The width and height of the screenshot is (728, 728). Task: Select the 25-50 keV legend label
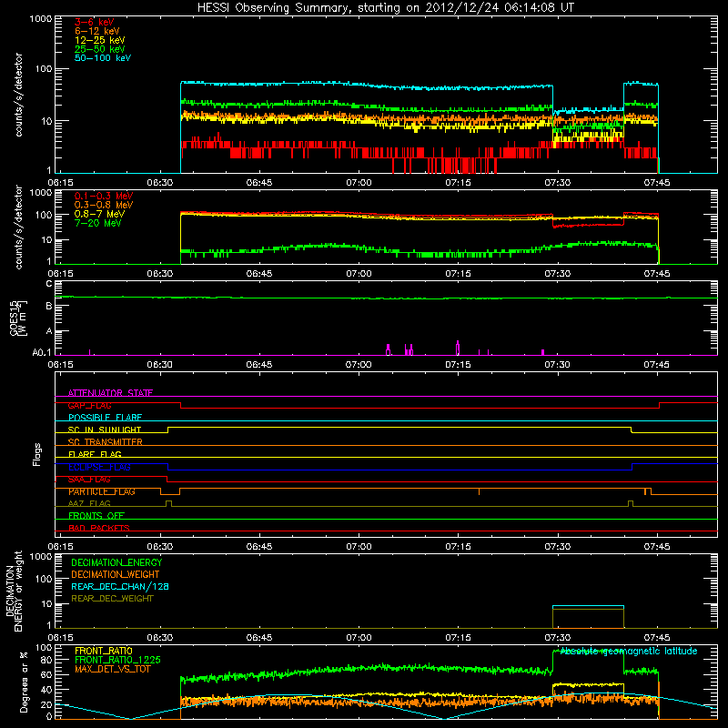pos(100,49)
